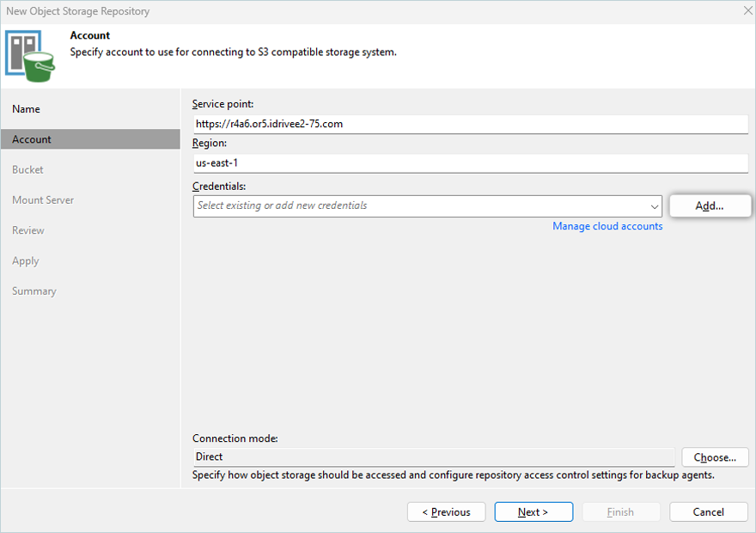Click the Connection mode Direct field
756x533 pixels.
pos(433,457)
